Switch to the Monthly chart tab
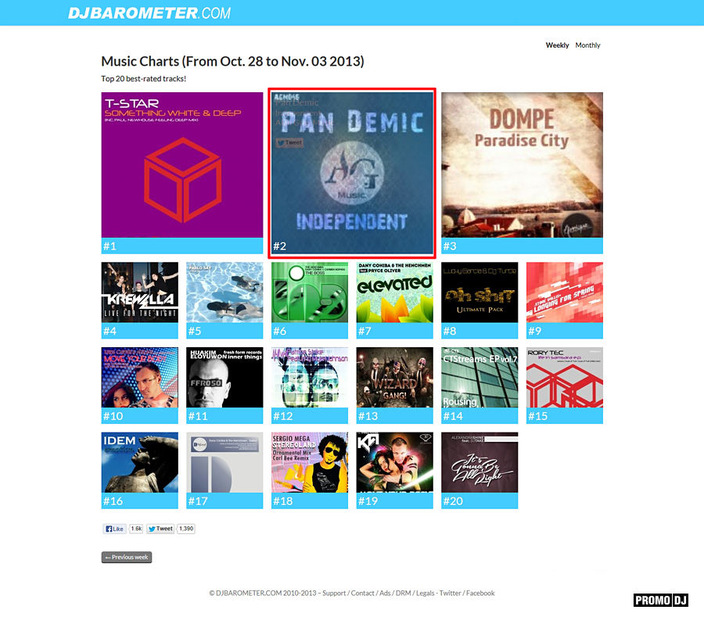Screen dimensions: 704x617 pos(588,45)
